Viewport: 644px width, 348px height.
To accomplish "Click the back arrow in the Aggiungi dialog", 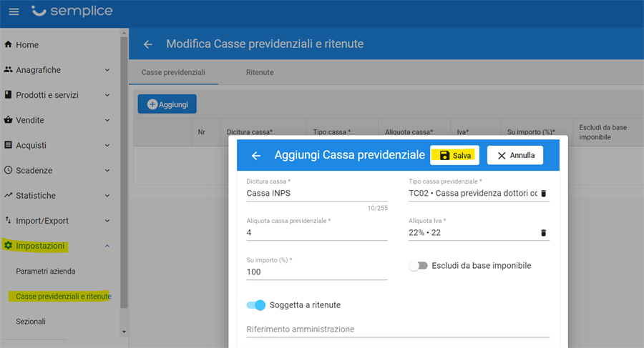I will pyautogui.click(x=256, y=156).
